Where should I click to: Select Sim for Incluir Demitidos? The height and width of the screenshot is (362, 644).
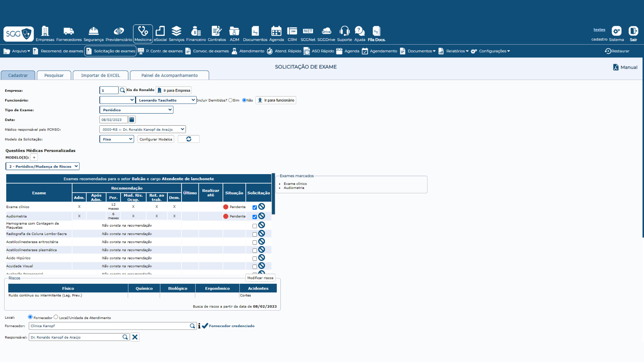click(231, 100)
